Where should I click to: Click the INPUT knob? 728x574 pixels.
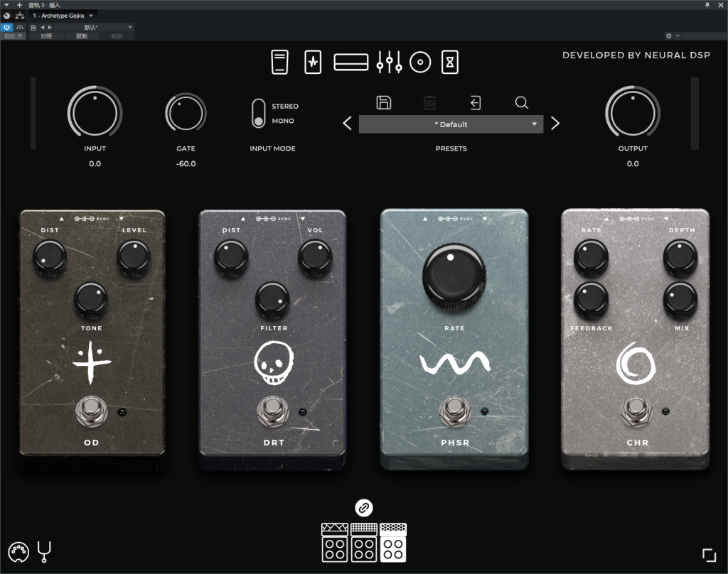pos(95,113)
